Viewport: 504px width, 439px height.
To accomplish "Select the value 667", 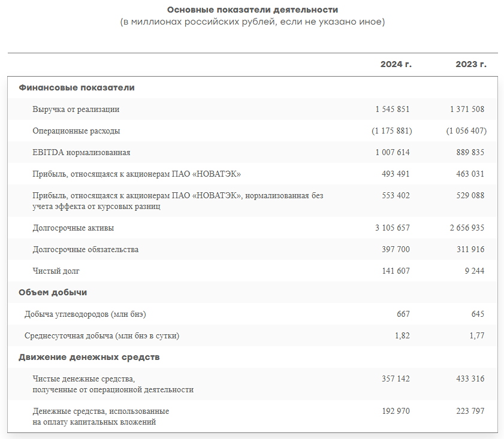I will pyautogui.click(x=403, y=314).
